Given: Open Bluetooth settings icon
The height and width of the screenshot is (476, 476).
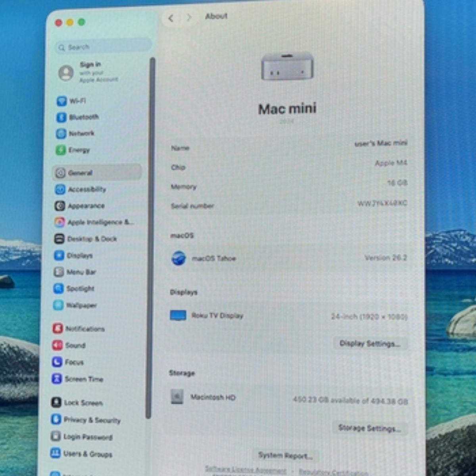Looking at the screenshot, I should 61,117.
